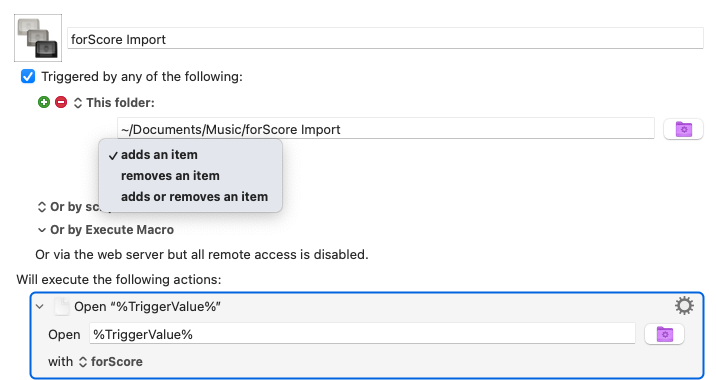Image resolution: width=716 pixels, height=380 pixels.
Task: Select removes an item menu option
Action: tap(190, 176)
